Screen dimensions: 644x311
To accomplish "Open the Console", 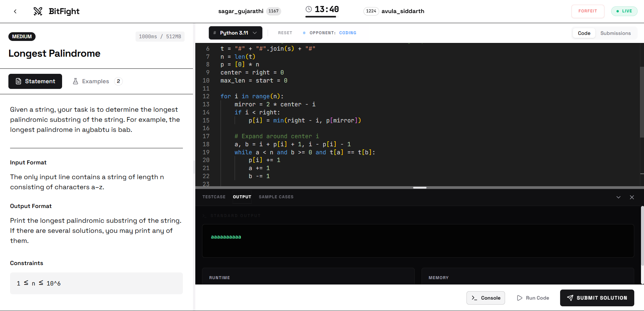I will pyautogui.click(x=486, y=298).
